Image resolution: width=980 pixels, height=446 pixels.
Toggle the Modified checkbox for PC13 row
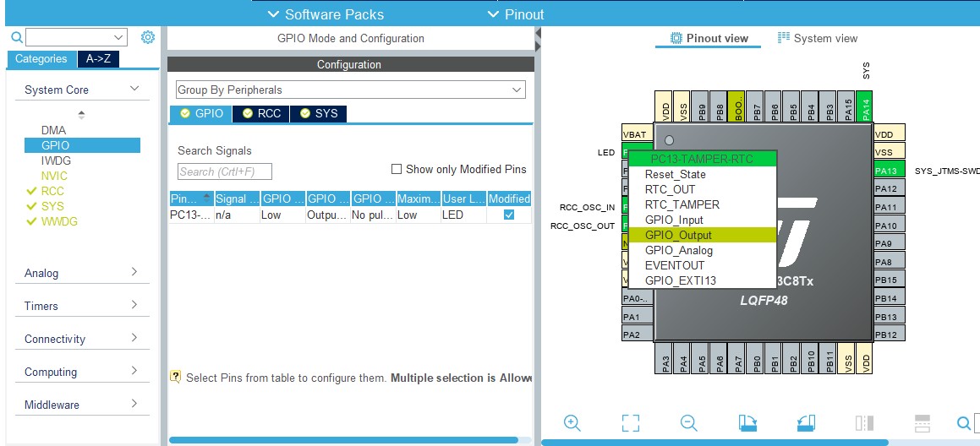click(509, 215)
